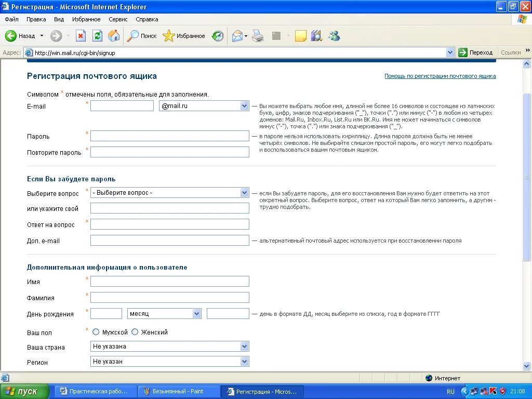This screenshot has height=399, width=532.
Task: Switch to Безымянный - Paint taskbar window
Action: (179, 392)
